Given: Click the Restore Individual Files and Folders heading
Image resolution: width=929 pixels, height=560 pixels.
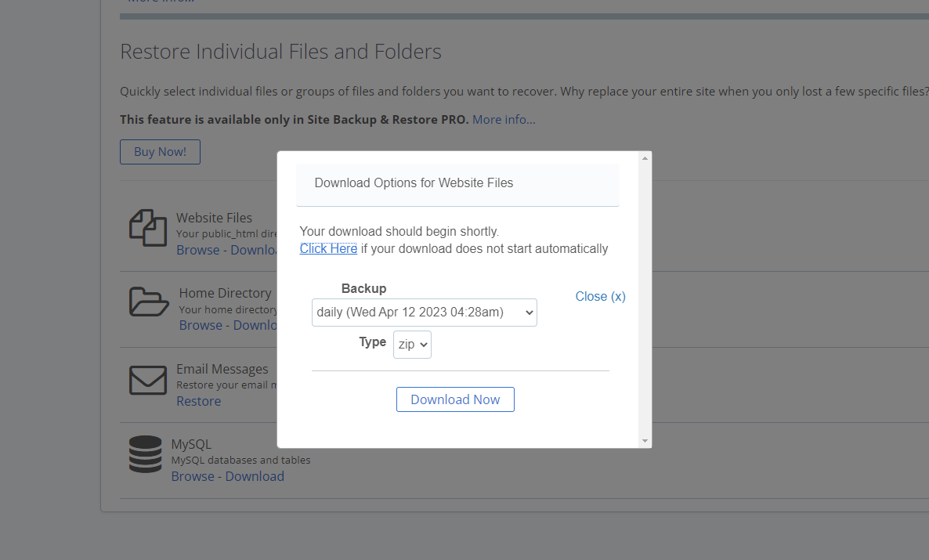Looking at the screenshot, I should click(281, 52).
